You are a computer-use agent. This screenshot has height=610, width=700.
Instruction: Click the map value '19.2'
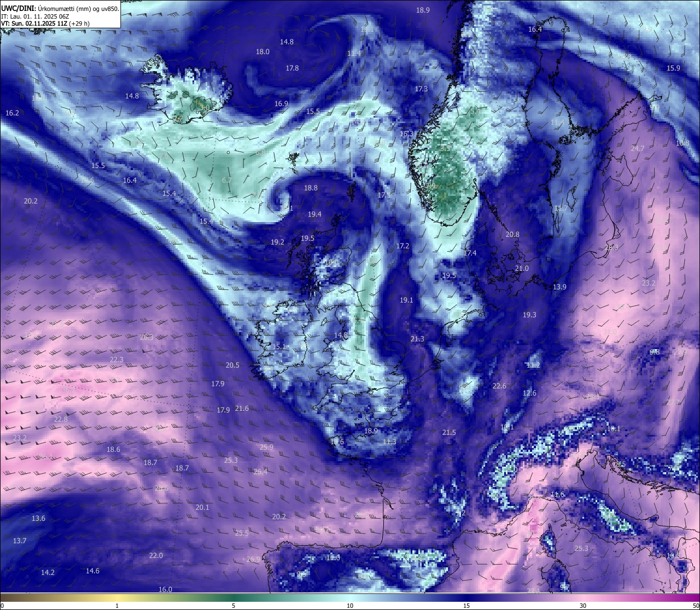coord(277,242)
